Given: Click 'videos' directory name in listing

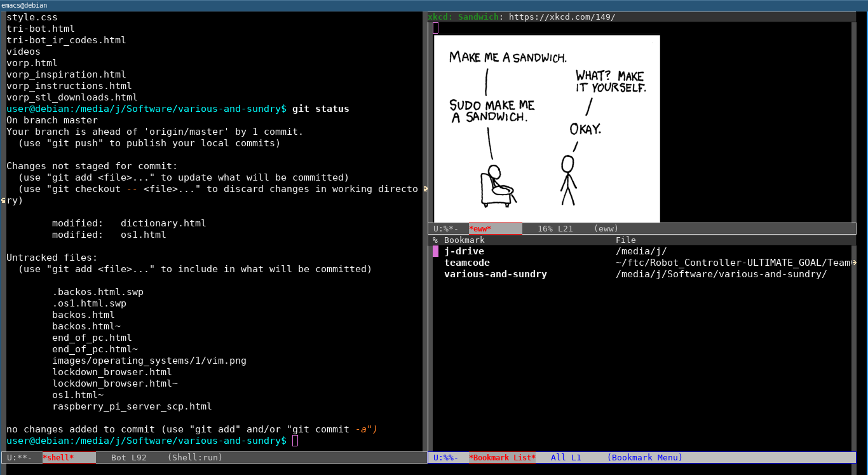Looking at the screenshot, I should click(x=24, y=52).
